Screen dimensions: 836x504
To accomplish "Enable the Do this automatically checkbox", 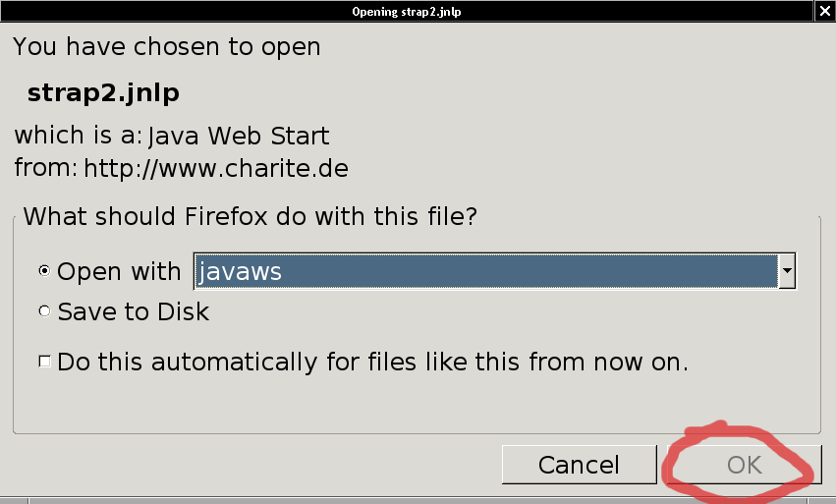I will click(45, 361).
